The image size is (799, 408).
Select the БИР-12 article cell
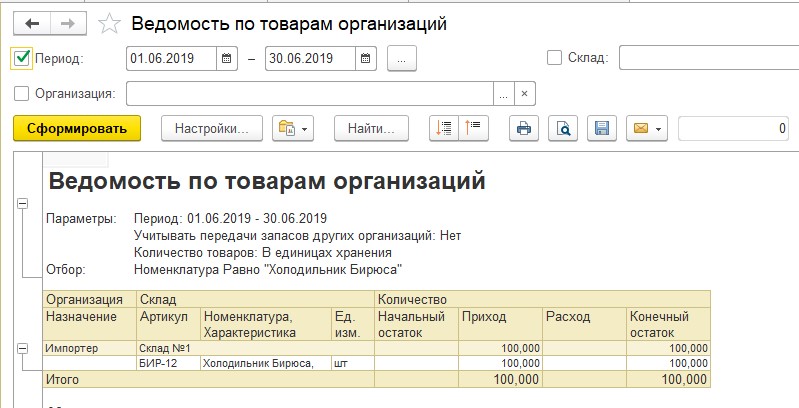(x=168, y=363)
